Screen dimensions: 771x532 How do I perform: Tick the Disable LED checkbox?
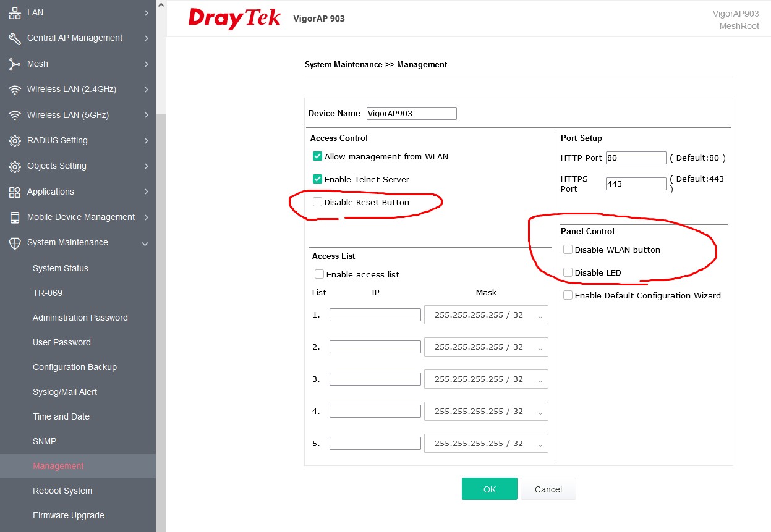(x=568, y=272)
